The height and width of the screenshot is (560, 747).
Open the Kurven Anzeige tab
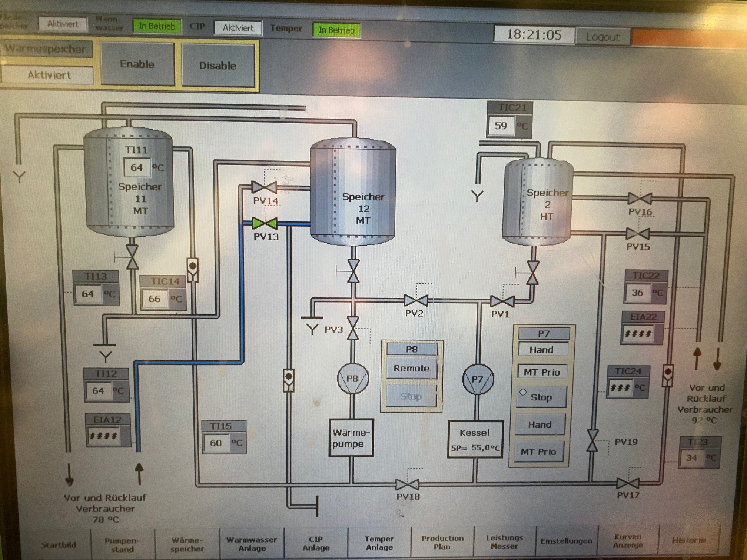coord(628,541)
